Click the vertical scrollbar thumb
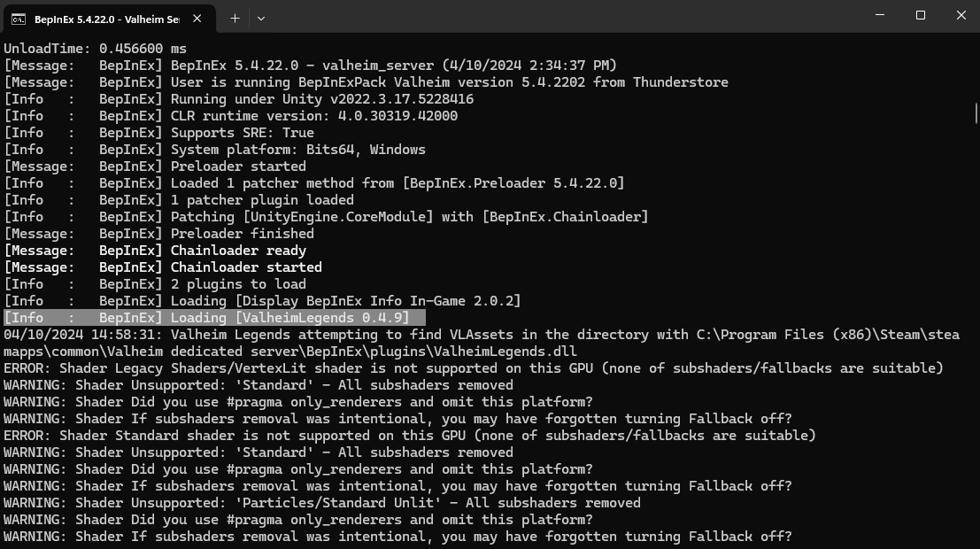This screenshot has height=549, width=980. tap(975, 115)
